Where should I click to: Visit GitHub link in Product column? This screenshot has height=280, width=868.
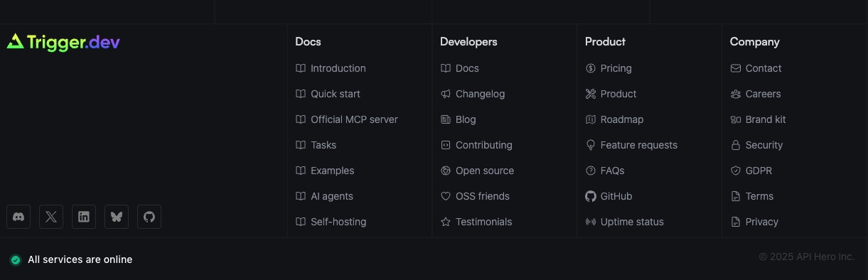616,196
